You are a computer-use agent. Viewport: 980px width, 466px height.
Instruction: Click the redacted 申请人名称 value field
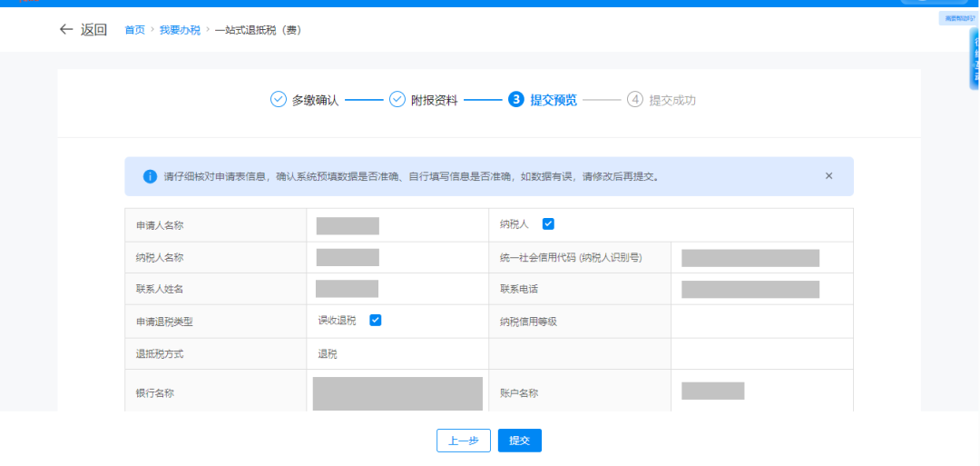(x=348, y=226)
